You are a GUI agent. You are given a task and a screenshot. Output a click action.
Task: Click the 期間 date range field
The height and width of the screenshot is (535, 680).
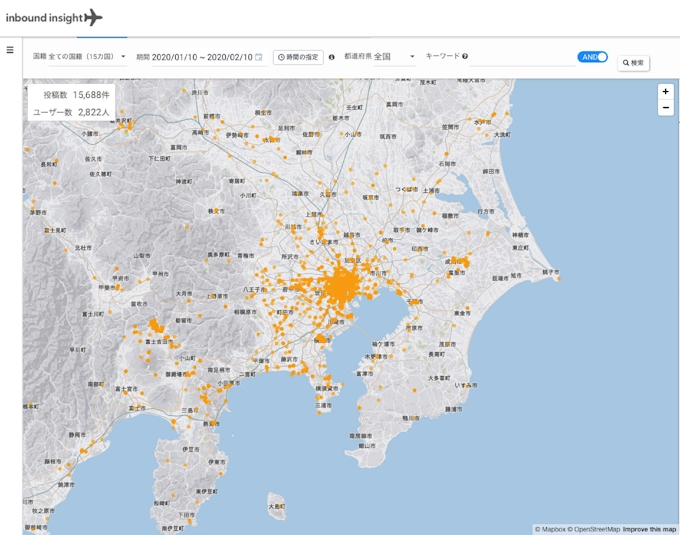tap(201, 58)
